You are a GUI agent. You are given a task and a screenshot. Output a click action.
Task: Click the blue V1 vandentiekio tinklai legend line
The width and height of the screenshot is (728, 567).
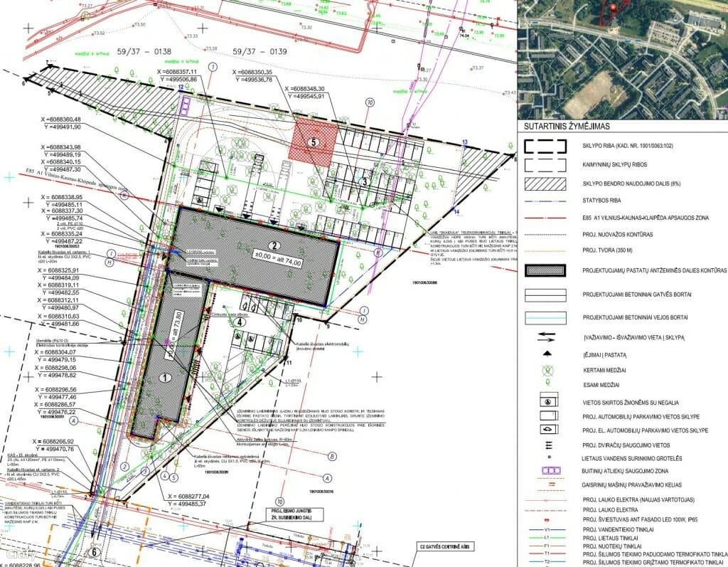pos(547,529)
